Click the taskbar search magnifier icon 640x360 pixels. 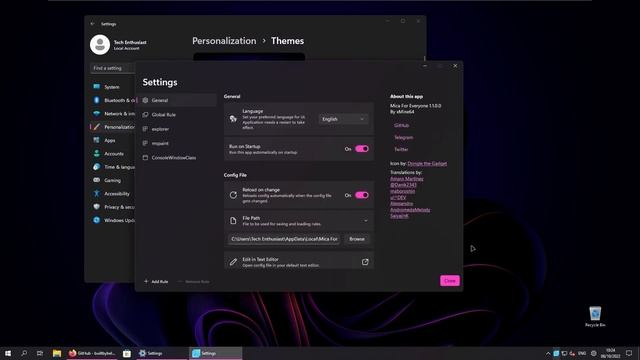click(24, 353)
